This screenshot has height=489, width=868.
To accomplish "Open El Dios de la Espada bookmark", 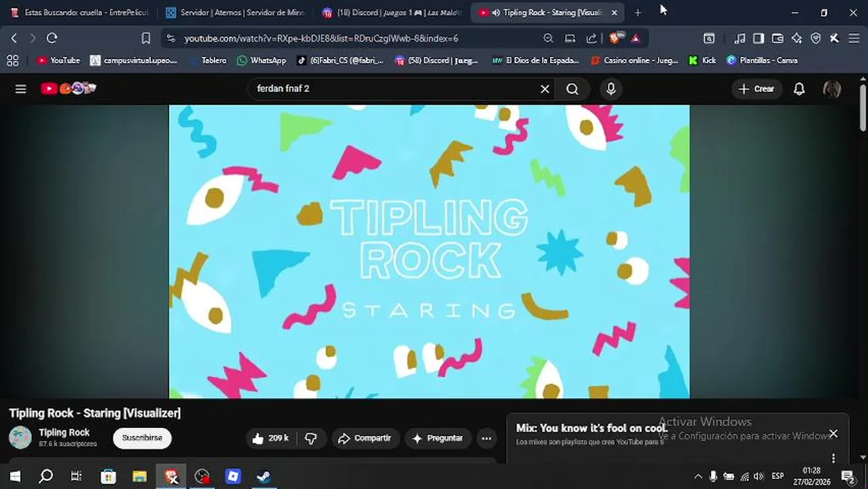I will tap(536, 60).
